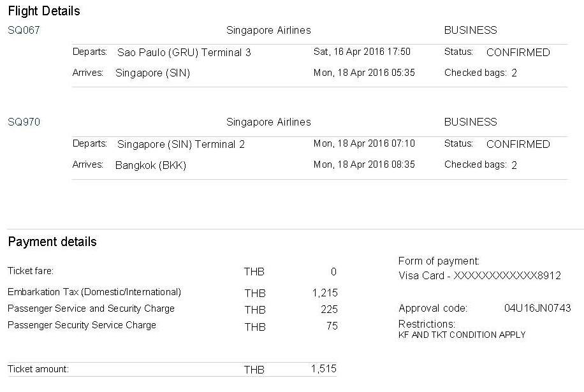This screenshot has width=584, height=392.
Task: Click CONFIRMED status of flight SQ067
Action: tap(518, 52)
